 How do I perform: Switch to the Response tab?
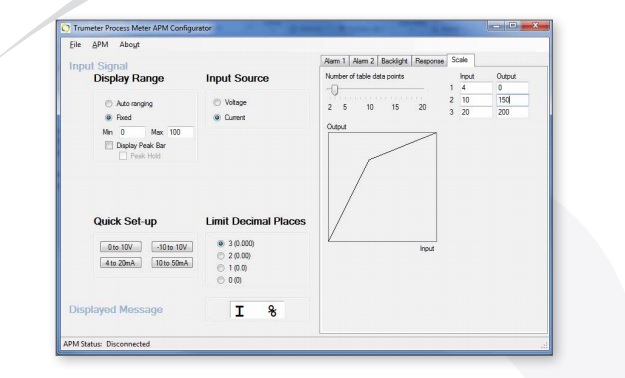(429, 61)
